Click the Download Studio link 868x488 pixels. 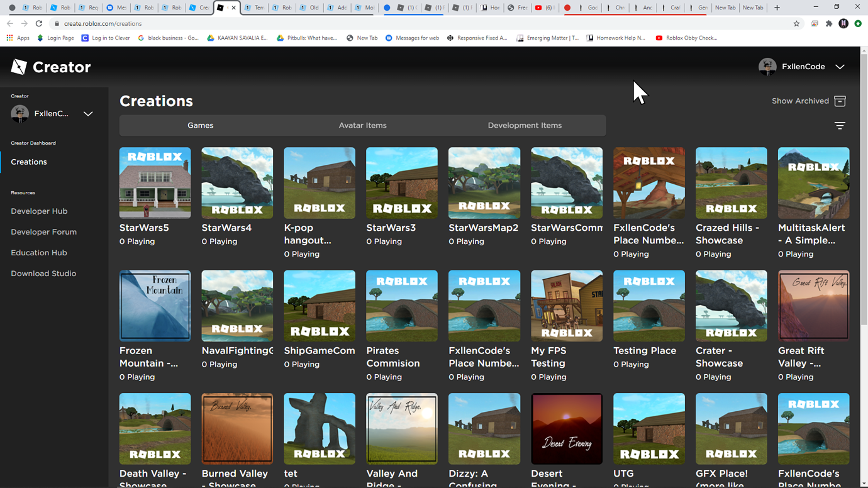tap(43, 273)
